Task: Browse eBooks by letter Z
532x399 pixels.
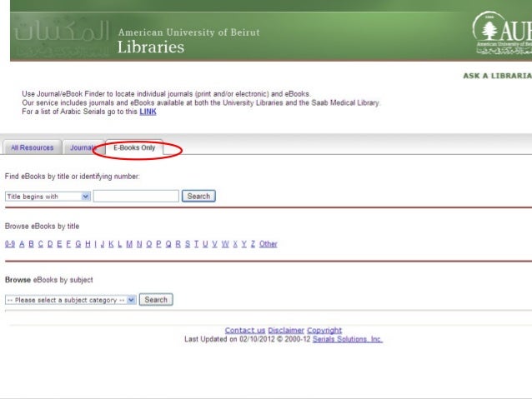Action: (x=253, y=244)
